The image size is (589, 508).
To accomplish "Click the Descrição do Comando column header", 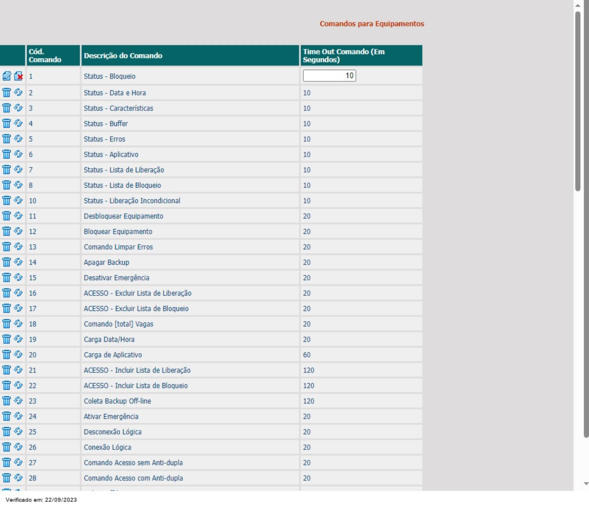I will 190,56.
